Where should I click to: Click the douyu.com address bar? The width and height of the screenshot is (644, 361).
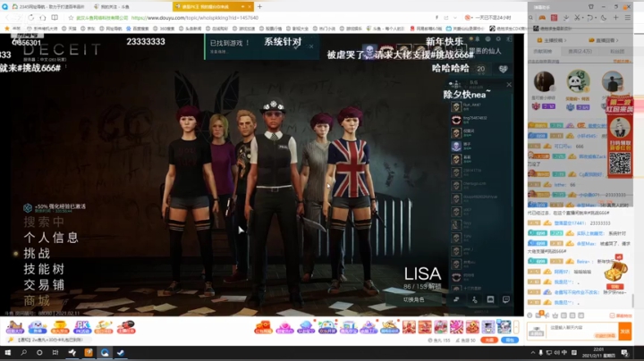(x=195, y=18)
